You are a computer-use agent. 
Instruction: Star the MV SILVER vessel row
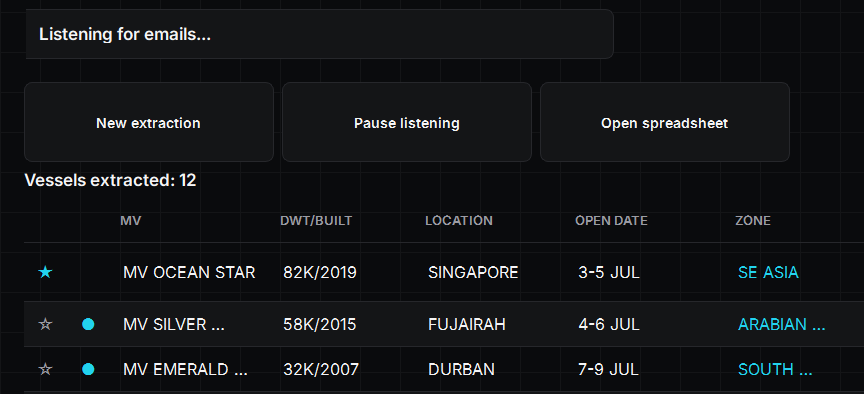coord(45,325)
